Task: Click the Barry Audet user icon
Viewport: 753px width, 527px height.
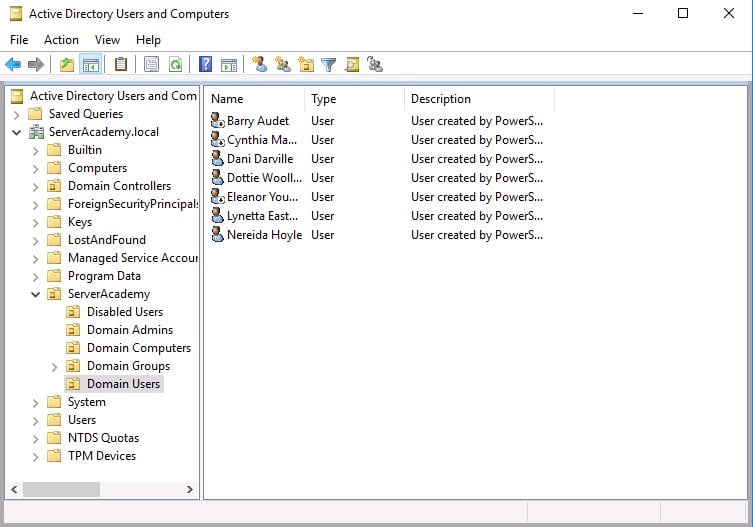Action: tap(218, 121)
